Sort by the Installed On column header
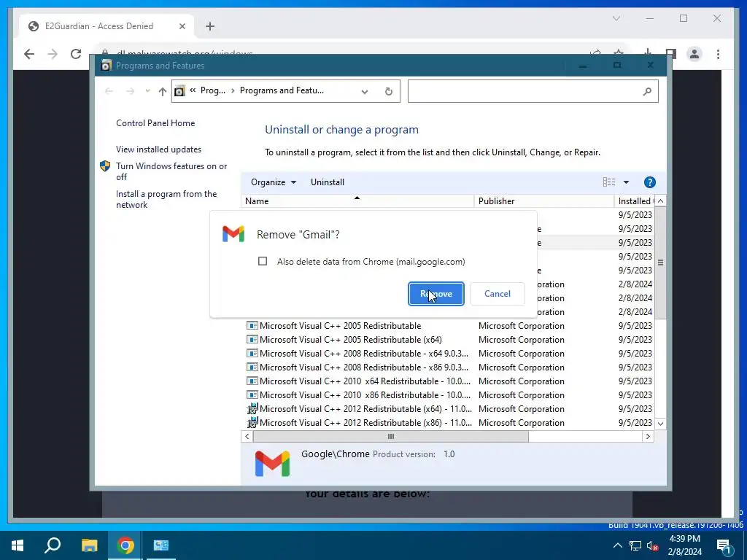This screenshot has width=747, height=560. pos(635,201)
